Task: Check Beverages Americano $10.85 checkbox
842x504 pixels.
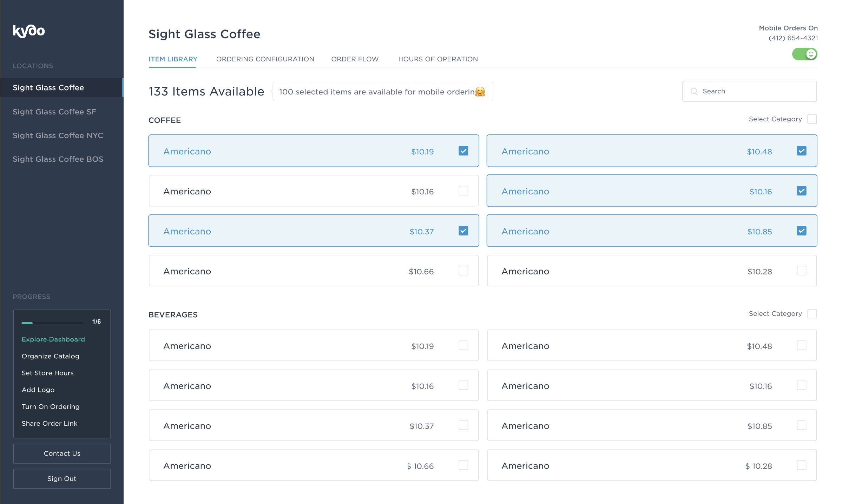Action: click(x=801, y=425)
